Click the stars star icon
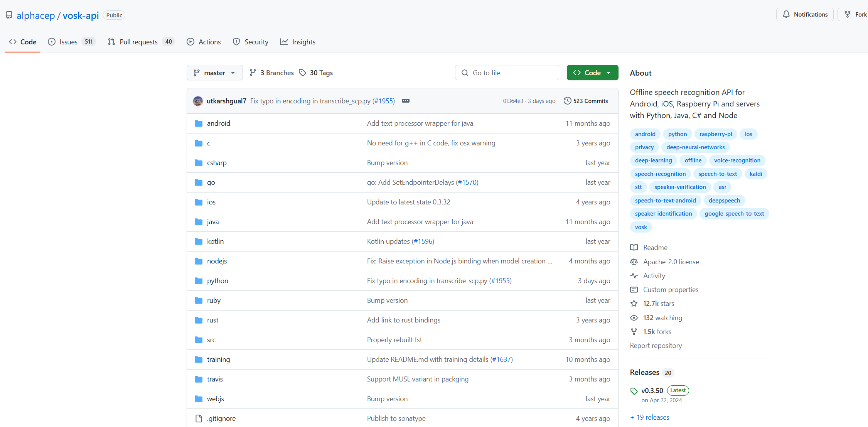 pyautogui.click(x=634, y=304)
